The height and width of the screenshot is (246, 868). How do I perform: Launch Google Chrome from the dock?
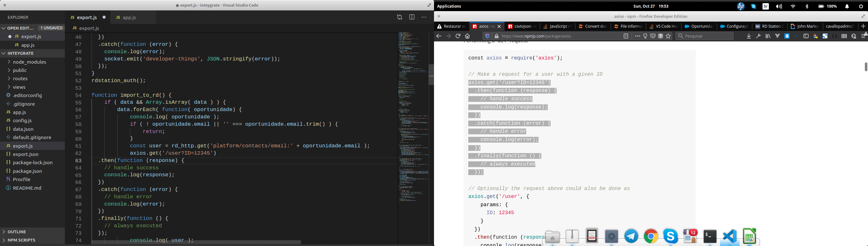pyautogui.click(x=651, y=236)
